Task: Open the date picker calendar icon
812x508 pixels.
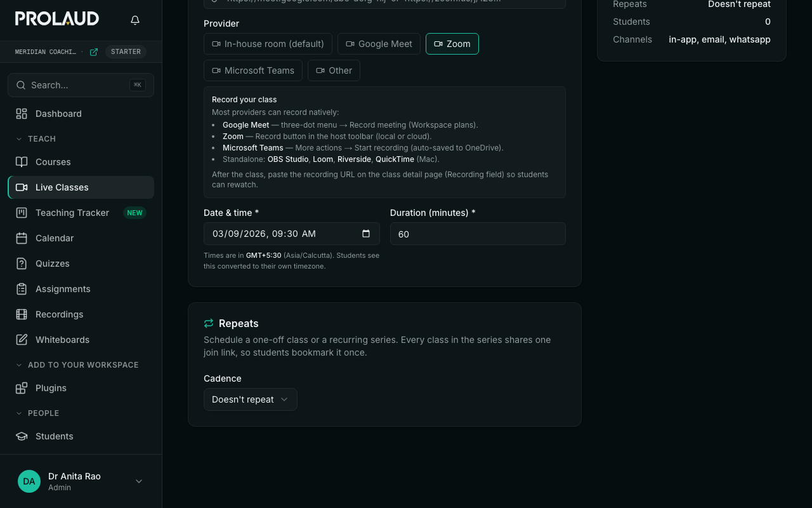Action: click(x=366, y=234)
